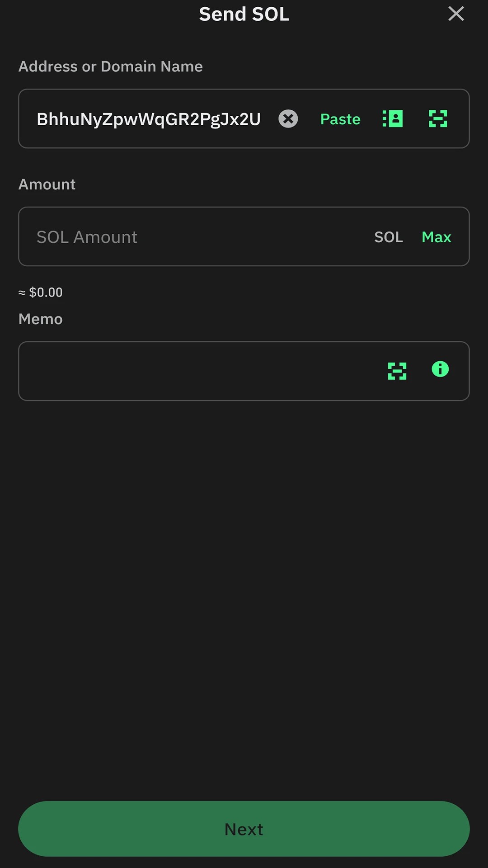The image size is (488, 868).
Task: Tap the Address or Domain Name label
Action: (x=111, y=66)
